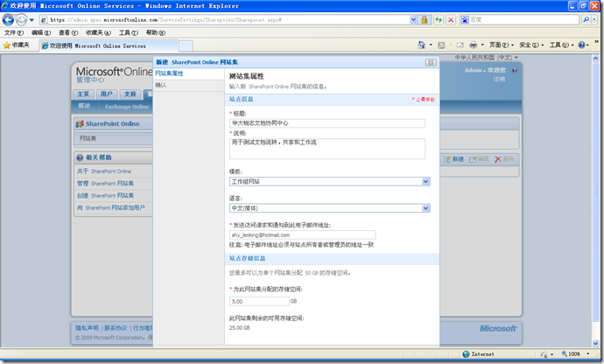Open 页面 command bar menu
The height and width of the screenshot is (364, 604).
(x=502, y=45)
